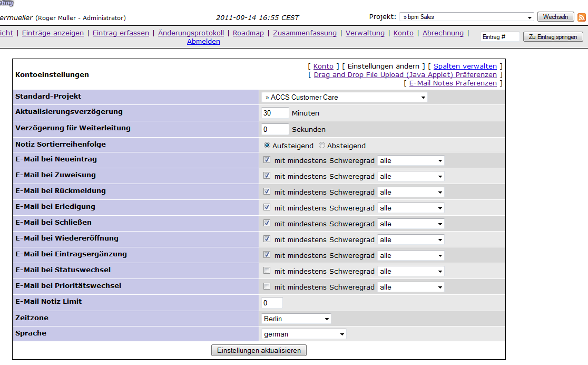The width and height of the screenshot is (588, 365).
Task: Focus the E-Mail Notiz Limit field
Action: coord(272,303)
